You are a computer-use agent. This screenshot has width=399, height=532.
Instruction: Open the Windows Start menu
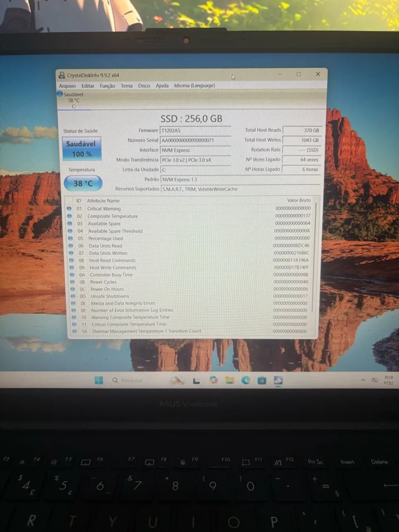click(x=99, y=380)
